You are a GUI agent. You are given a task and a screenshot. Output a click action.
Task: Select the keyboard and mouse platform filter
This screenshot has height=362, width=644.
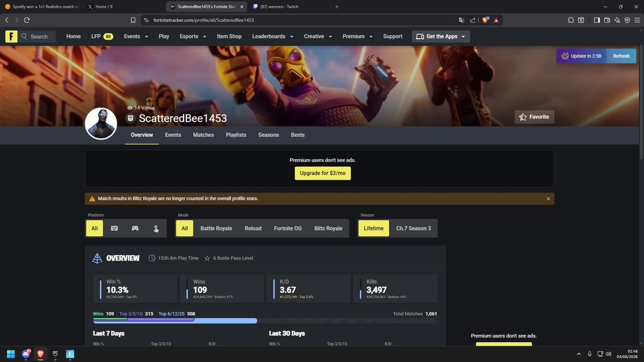click(x=114, y=228)
